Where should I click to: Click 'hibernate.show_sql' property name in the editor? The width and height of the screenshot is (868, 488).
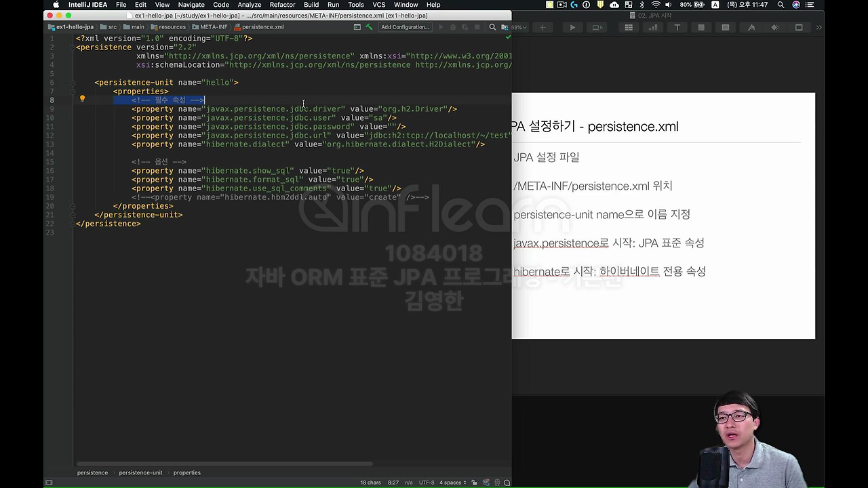pyautogui.click(x=250, y=171)
